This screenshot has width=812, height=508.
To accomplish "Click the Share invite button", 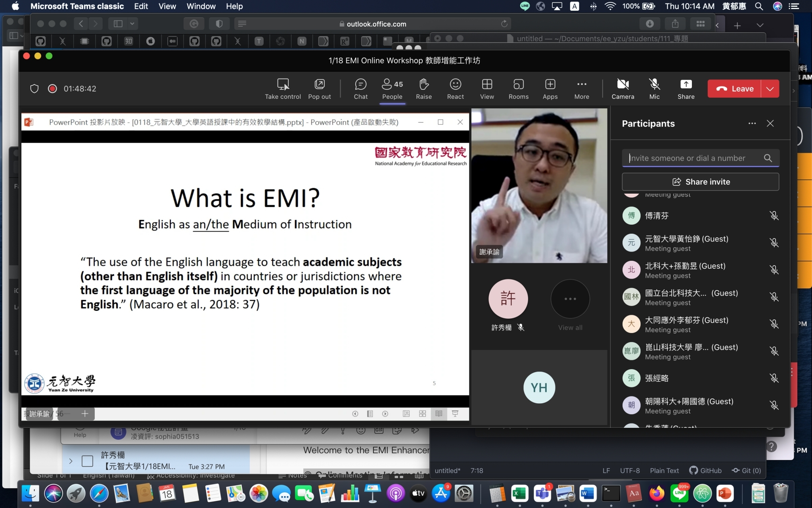I will tap(700, 182).
